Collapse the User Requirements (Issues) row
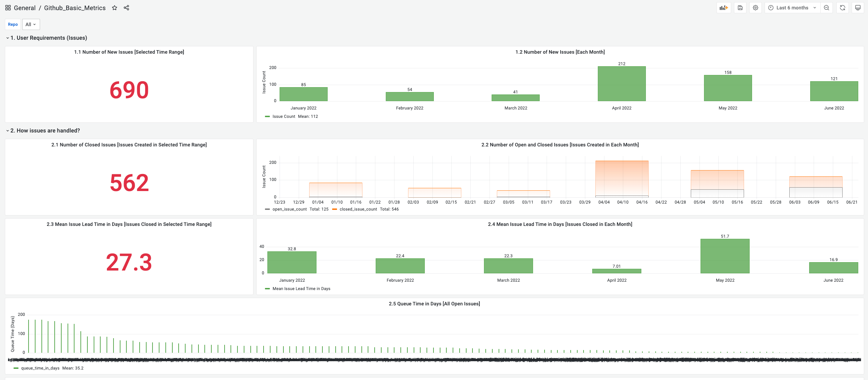868x380 pixels. pyautogui.click(x=49, y=38)
